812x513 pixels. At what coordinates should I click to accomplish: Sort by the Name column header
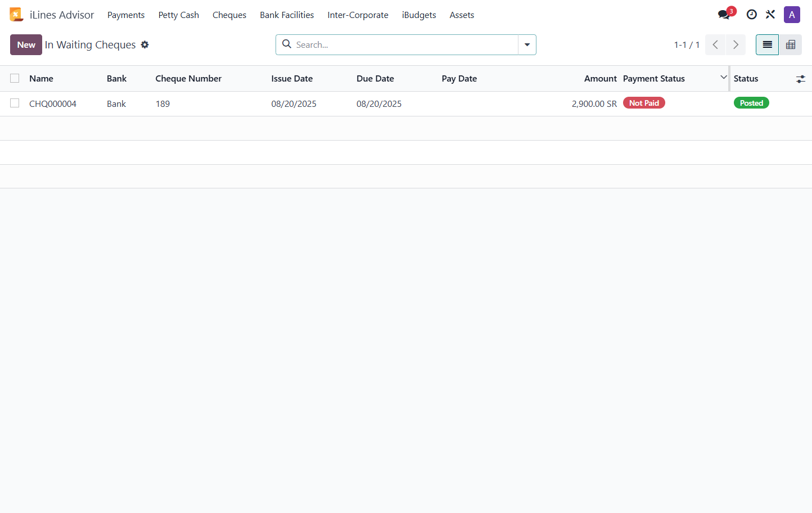tap(41, 79)
